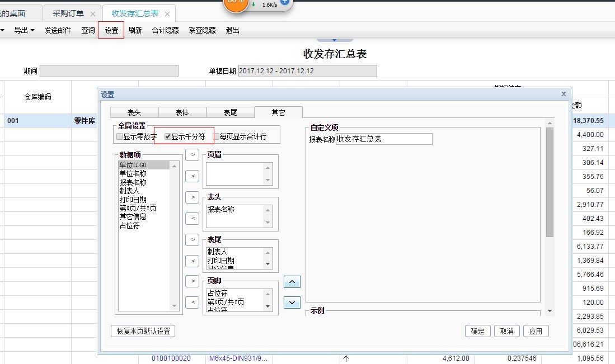
Task: Uncheck the 显示千分符 checkbox
Action: point(168,136)
